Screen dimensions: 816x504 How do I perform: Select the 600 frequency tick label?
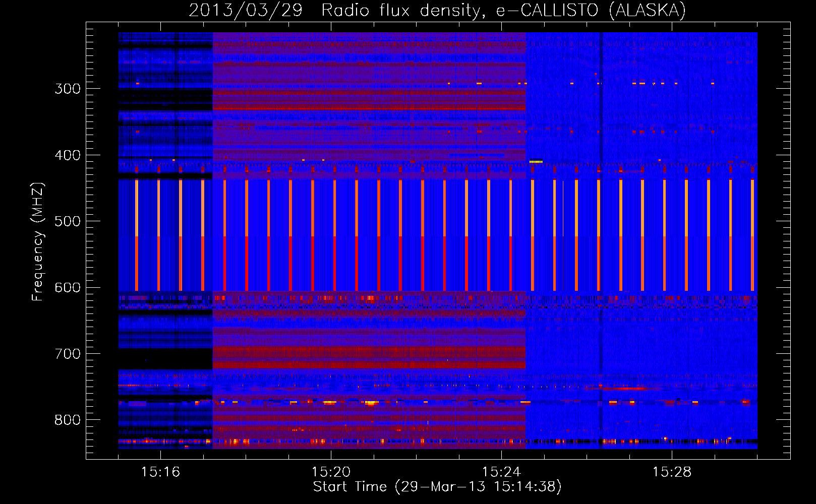68,287
